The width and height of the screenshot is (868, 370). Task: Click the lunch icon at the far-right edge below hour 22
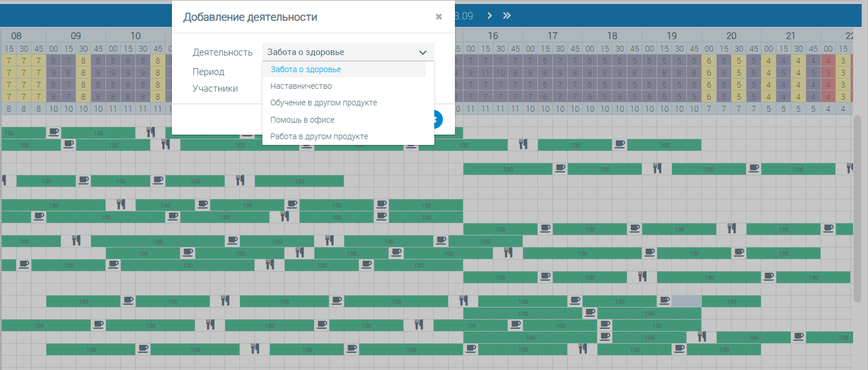pyautogui.click(x=850, y=168)
